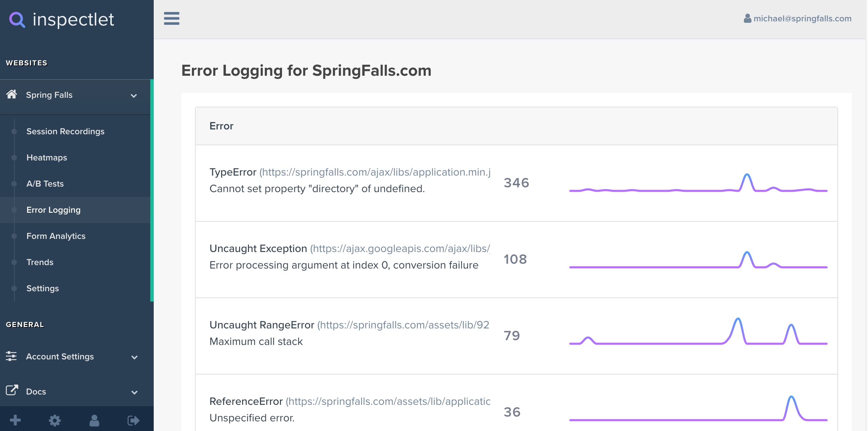Image resolution: width=868 pixels, height=431 pixels.
Task: Switch to Heatmaps view
Action: click(x=46, y=157)
